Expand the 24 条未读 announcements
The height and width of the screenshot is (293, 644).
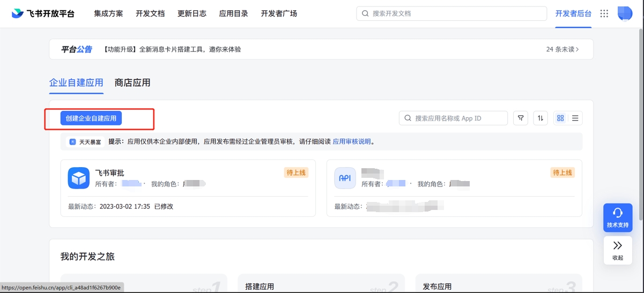pos(562,49)
